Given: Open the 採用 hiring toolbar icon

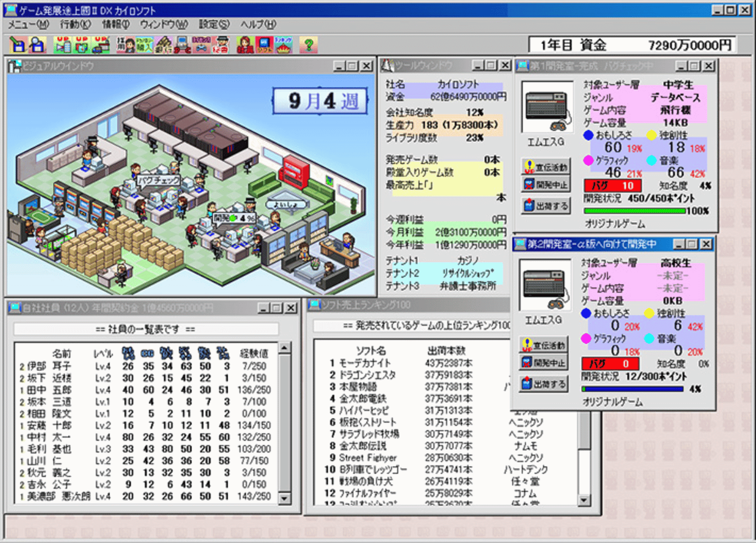Looking at the screenshot, I should (x=126, y=45).
